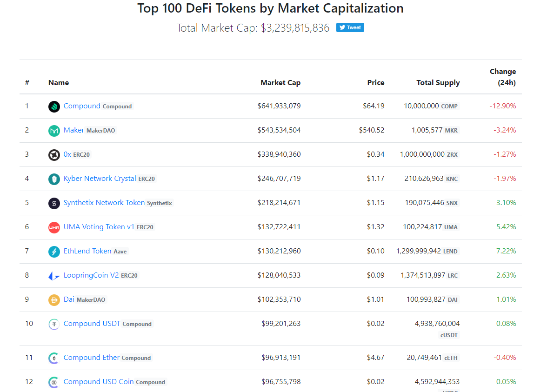Click the SNX supply symbol badge

[x=452, y=203]
